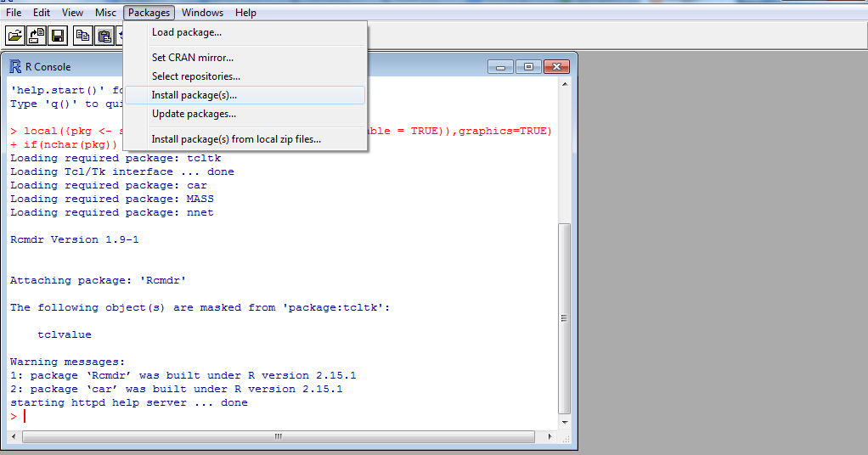
Task: Click the console horizontal scrollbar right arrow
Action: tap(550, 436)
